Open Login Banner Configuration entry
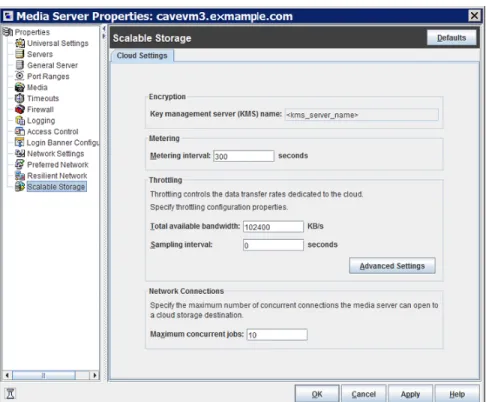 pos(63,143)
